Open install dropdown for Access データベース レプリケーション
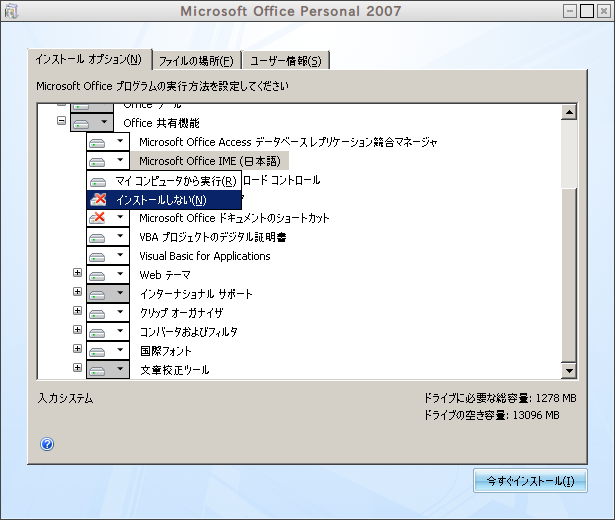615x520 pixels. [x=108, y=142]
